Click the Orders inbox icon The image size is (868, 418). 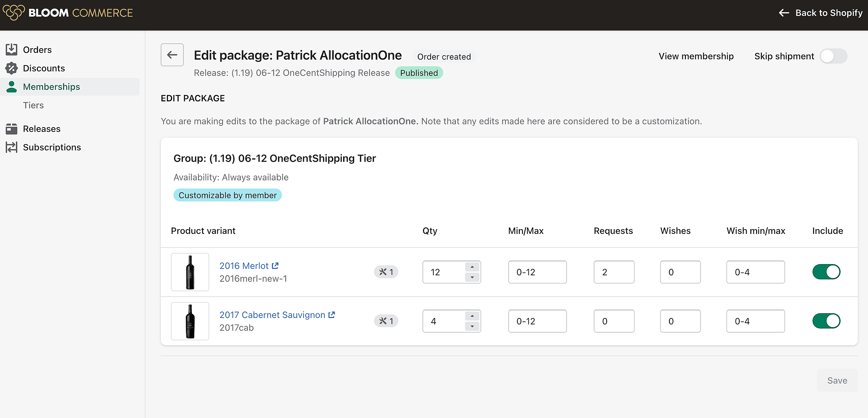click(11, 49)
